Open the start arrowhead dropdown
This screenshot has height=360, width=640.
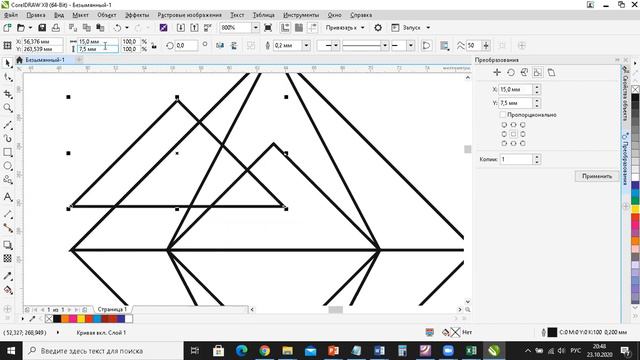tap(336, 46)
